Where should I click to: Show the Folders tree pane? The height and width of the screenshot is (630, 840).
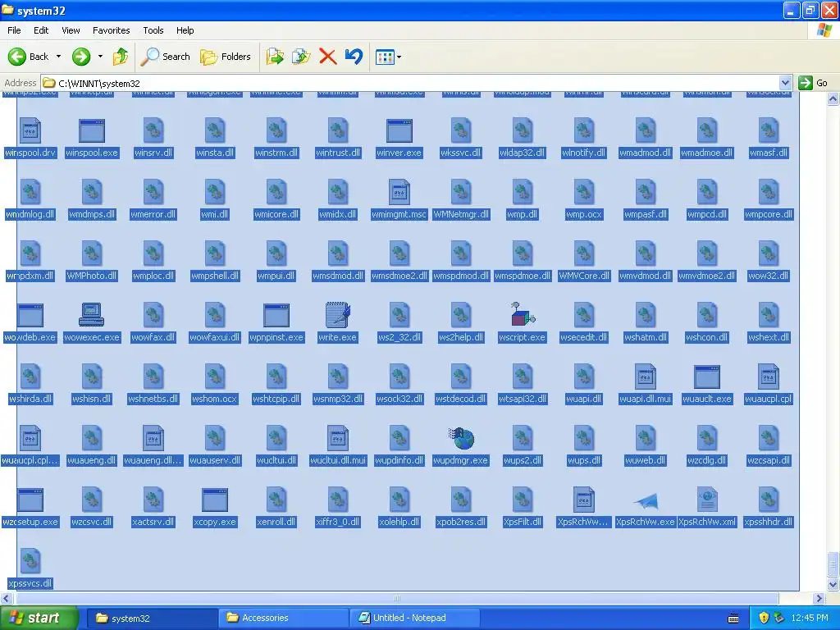coord(225,57)
